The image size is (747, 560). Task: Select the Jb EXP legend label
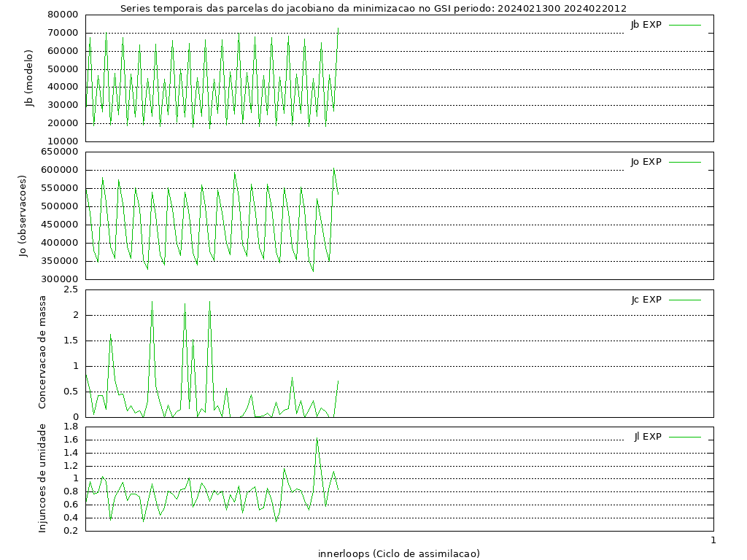pos(646,24)
